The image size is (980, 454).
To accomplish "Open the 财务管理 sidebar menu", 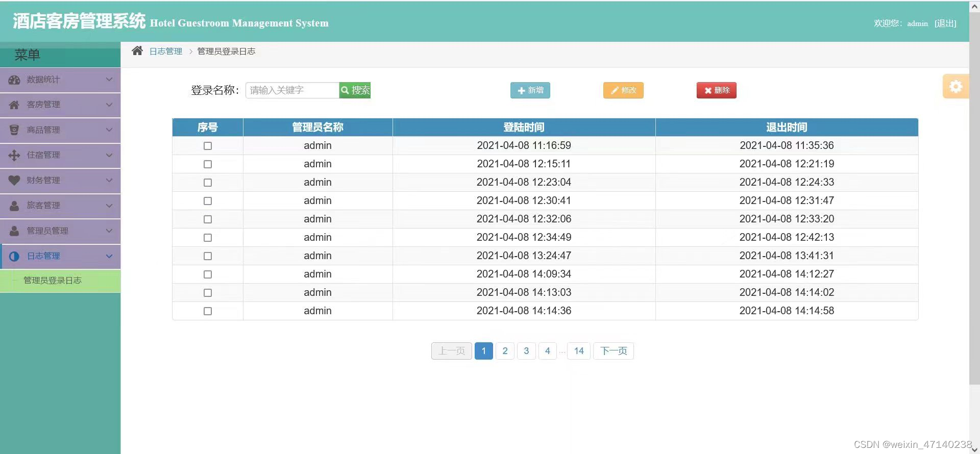I will click(x=60, y=181).
